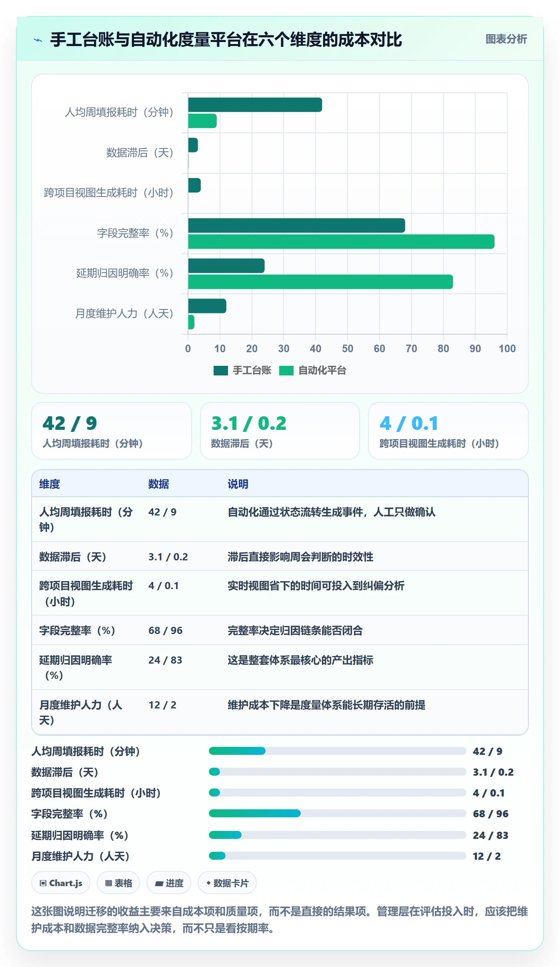Viewport: 560px width, 967px height.
Task: Click the 月度维护人力（人天） chart axis label
Action: tap(124, 313)
